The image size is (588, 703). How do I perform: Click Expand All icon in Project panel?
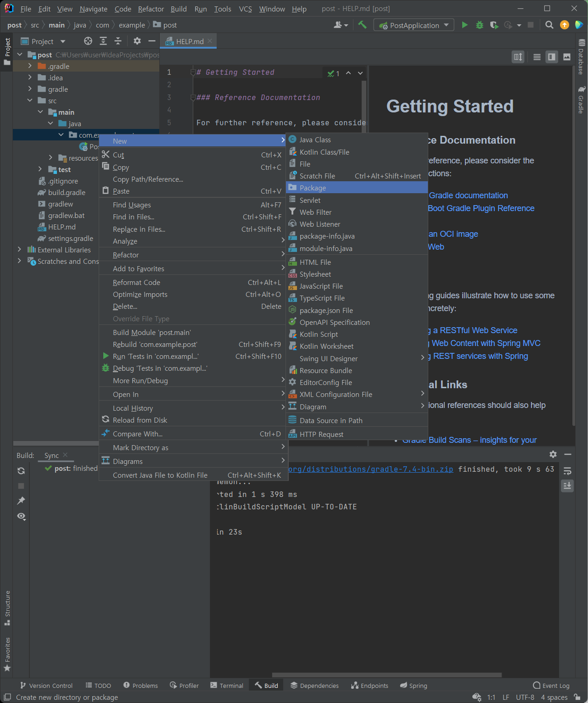(x=103, y=41)
